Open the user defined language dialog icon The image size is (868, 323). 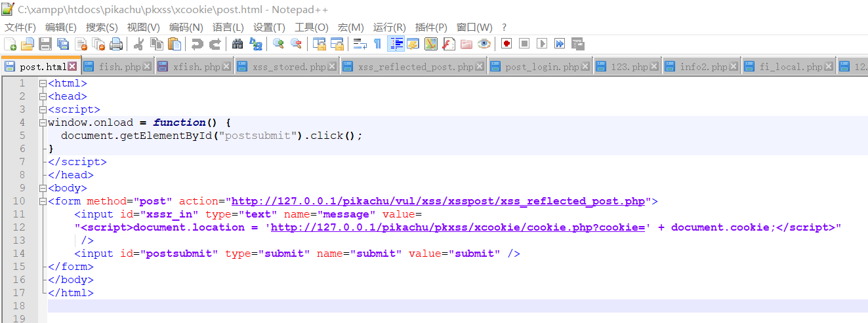point(413,44)
